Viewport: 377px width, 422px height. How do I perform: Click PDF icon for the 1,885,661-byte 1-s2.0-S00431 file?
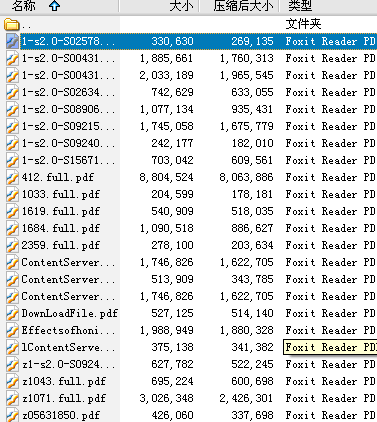(12, 58)
